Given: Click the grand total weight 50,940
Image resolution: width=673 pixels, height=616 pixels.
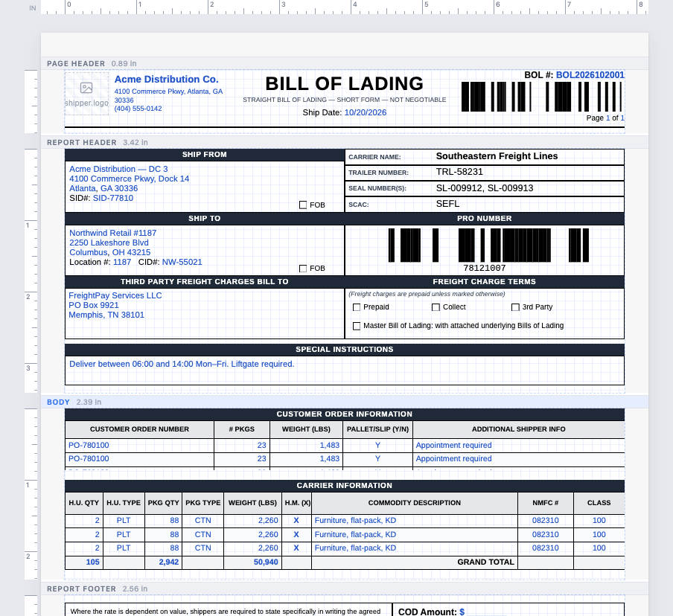Looking at the screenshot, I should pyautogui.click(x=266, y=562).
